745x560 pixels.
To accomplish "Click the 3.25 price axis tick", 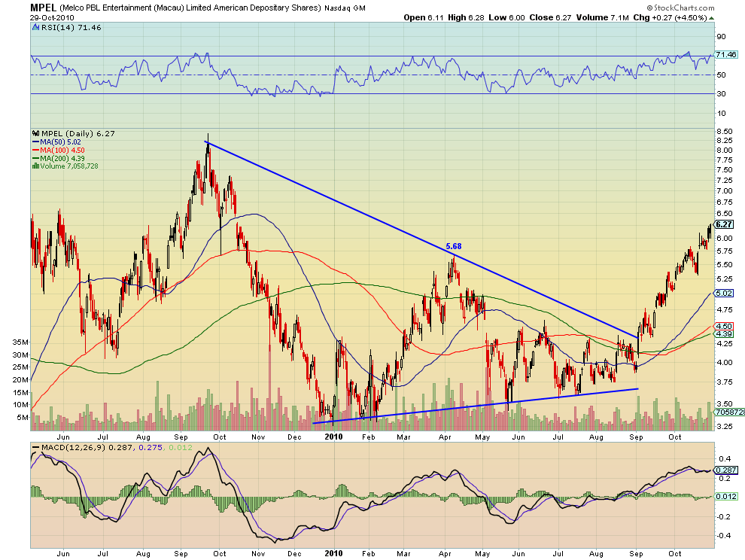I will (725, 427).
